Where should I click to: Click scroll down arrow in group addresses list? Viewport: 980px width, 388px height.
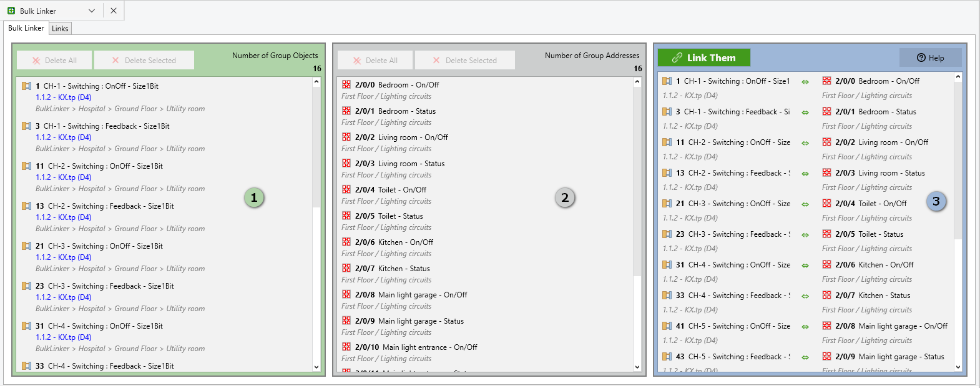[x=637, y=367]
